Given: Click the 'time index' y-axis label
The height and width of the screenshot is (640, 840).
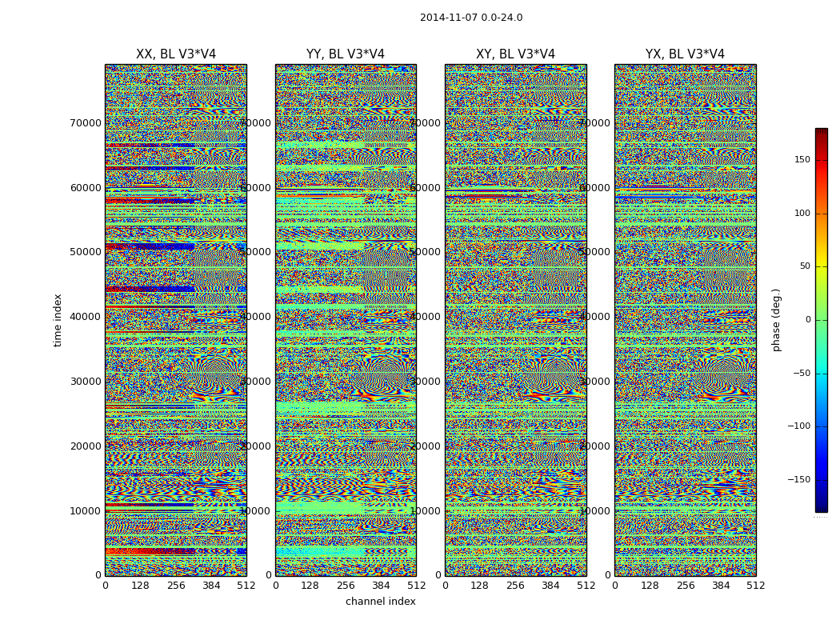Looking at the screenshot, I should tap(58, 320).
